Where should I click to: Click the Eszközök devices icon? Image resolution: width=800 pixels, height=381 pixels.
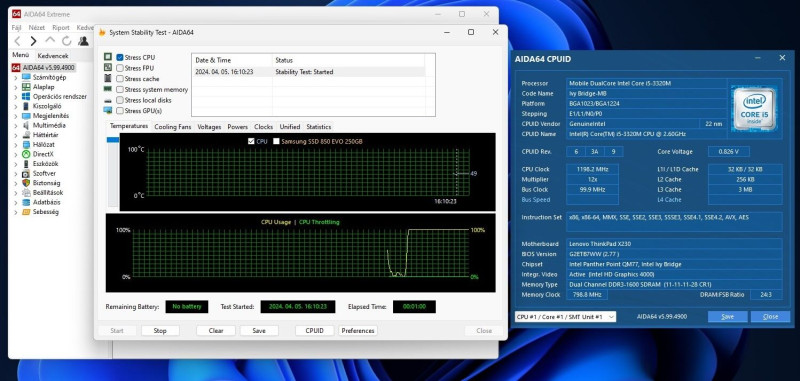tap(26, 164)
